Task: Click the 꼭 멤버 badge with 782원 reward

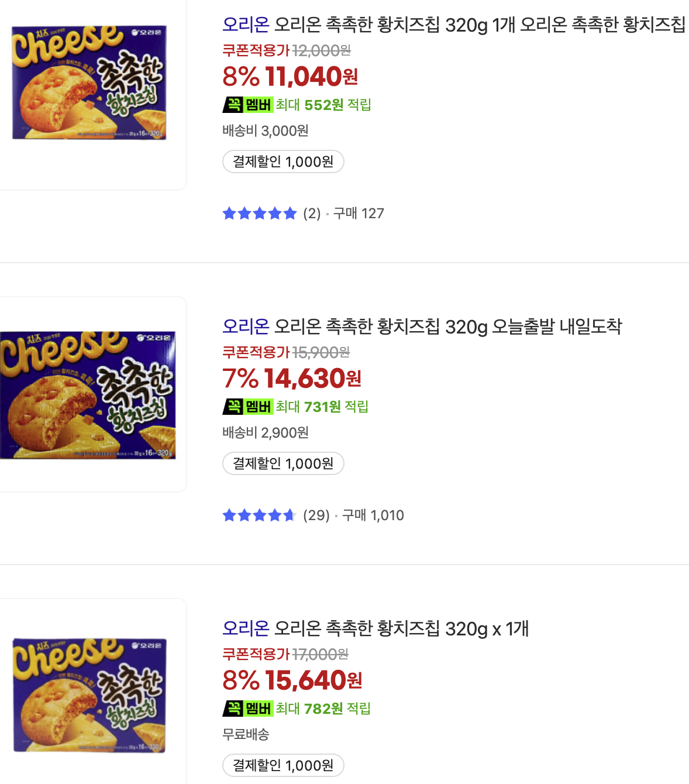Action: pos(248,709)
